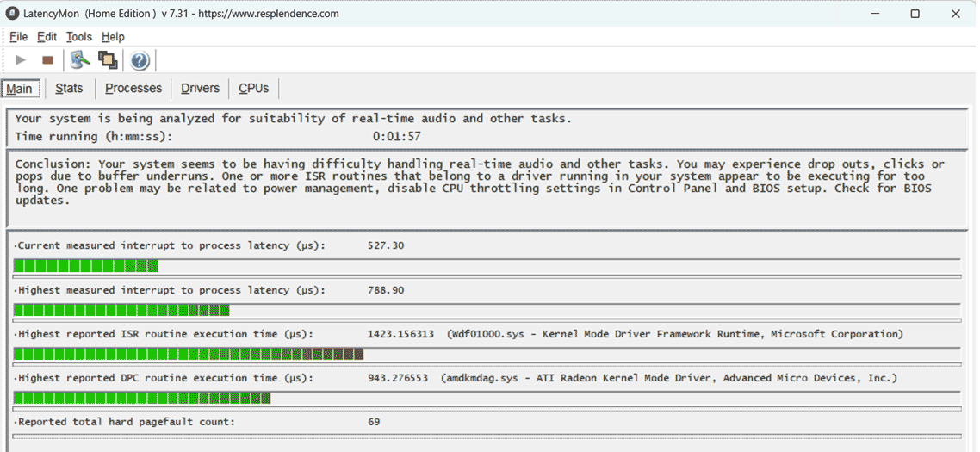This screenshot has height=452, width=980.
Task: Stop the latency monitor
Action: click(x=48, y=60)
